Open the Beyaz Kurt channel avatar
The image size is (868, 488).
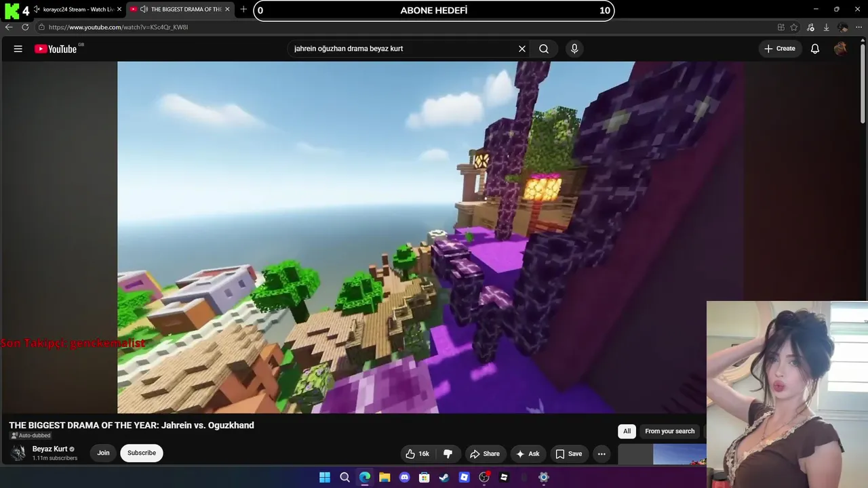[x=18, y=453]
